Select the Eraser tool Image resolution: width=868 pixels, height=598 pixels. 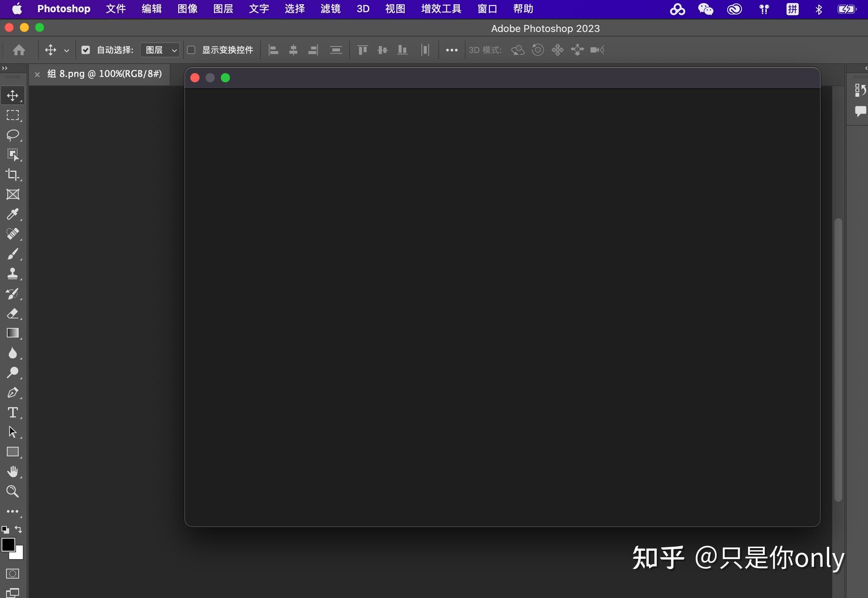tap(13, 313)
